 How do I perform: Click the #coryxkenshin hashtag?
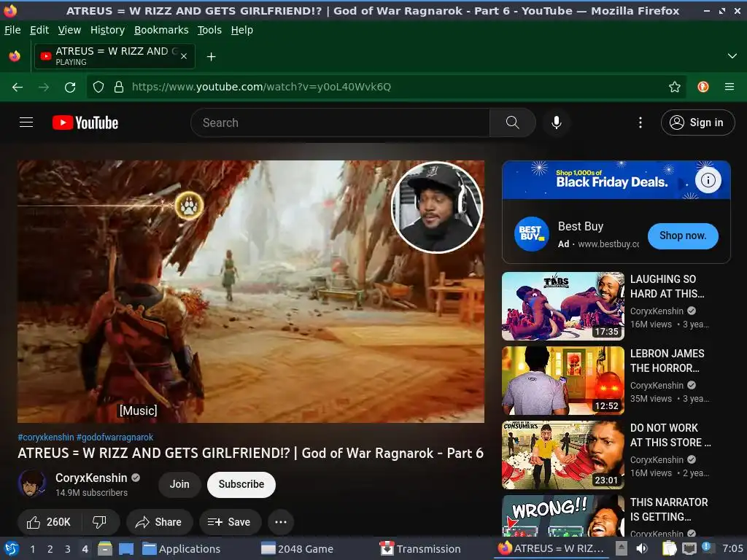pyautogui.click(x=46, y=437)
